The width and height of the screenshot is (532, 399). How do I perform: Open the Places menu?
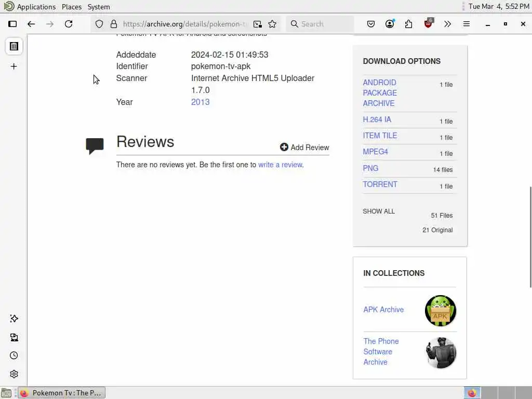72,7
